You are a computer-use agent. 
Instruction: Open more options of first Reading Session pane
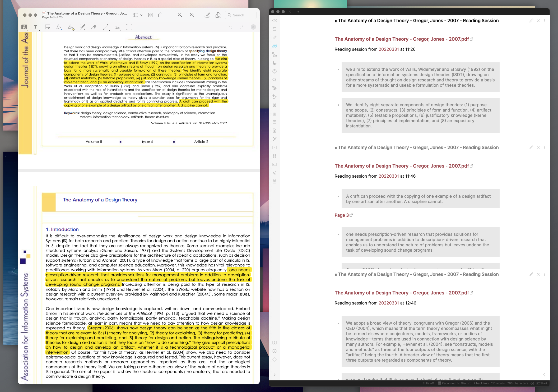pos(545,21)
